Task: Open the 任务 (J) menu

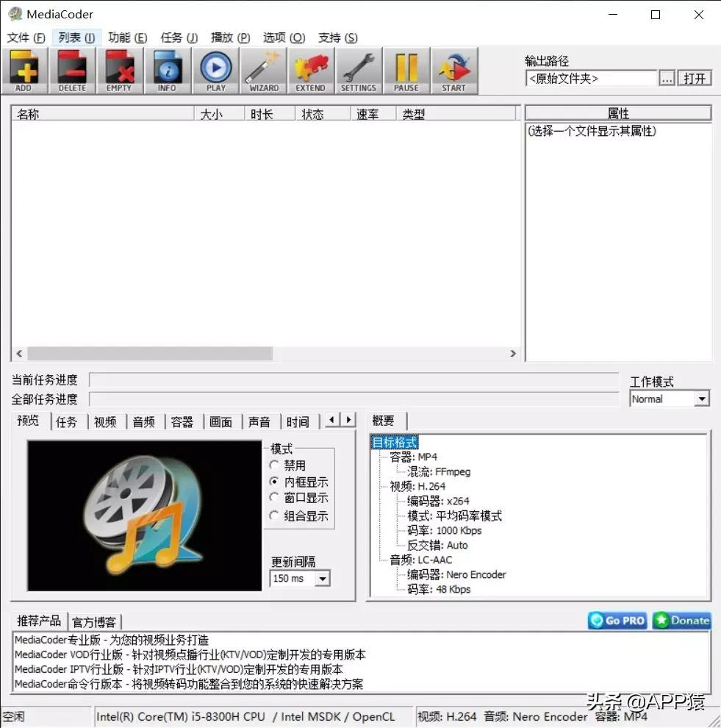Action: click(179, 38)
